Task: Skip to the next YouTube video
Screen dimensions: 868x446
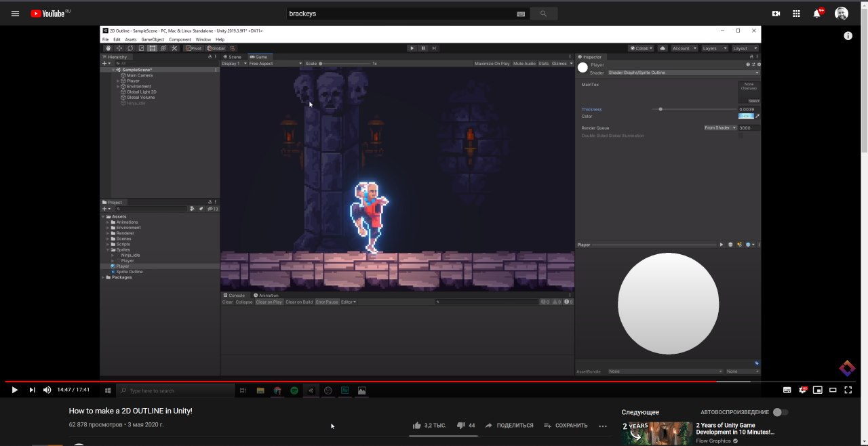Action: coord(32,390)
